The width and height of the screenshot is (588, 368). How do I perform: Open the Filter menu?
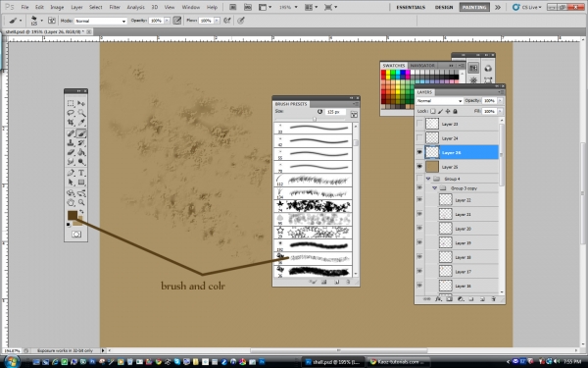click(115, 7)
